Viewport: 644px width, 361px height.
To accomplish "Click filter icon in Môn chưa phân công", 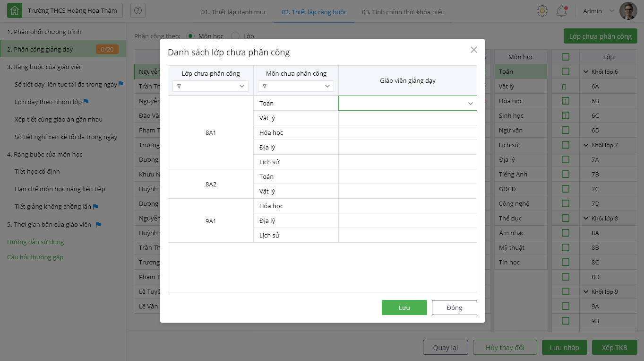I will pos(265,86).
